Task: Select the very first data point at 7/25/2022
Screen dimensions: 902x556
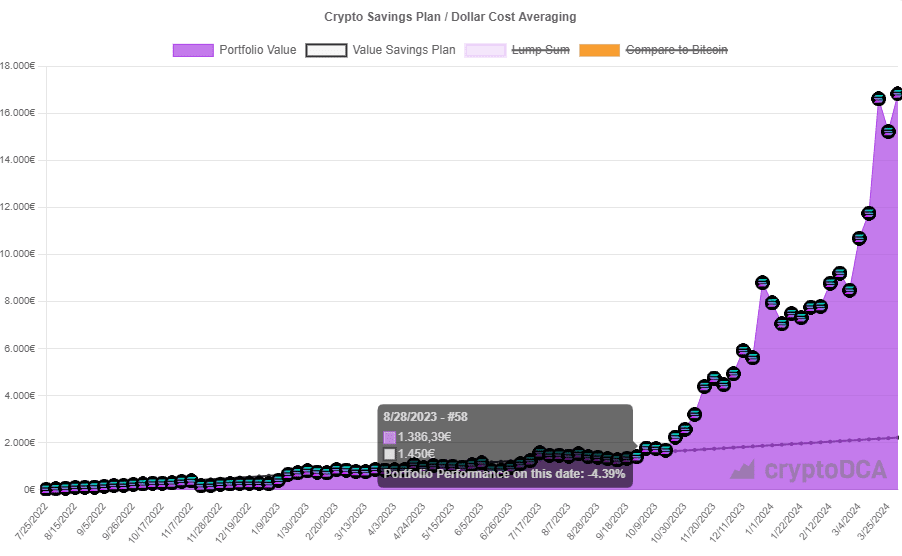Action: coord(45,489)
